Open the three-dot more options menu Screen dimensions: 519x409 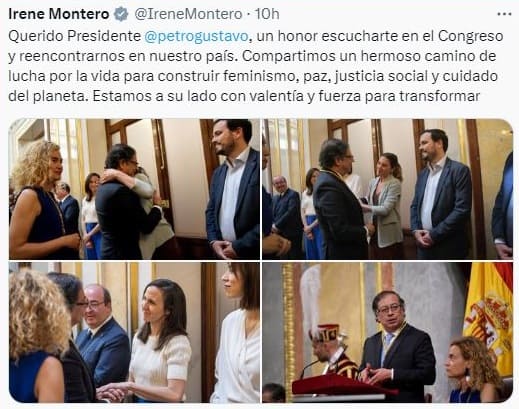pos(504,14)
